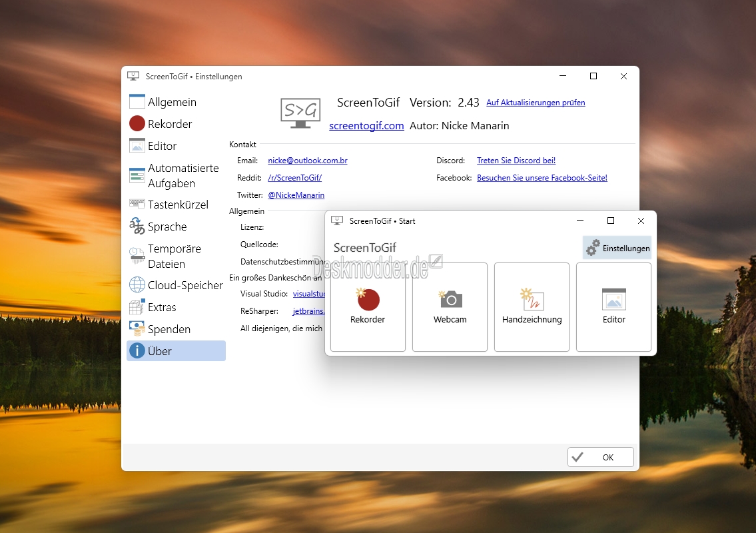Select the Tastenkürzel keyboard icon
Image resolution: width=756 pixels, height=533 pixels.
point(137,205)
